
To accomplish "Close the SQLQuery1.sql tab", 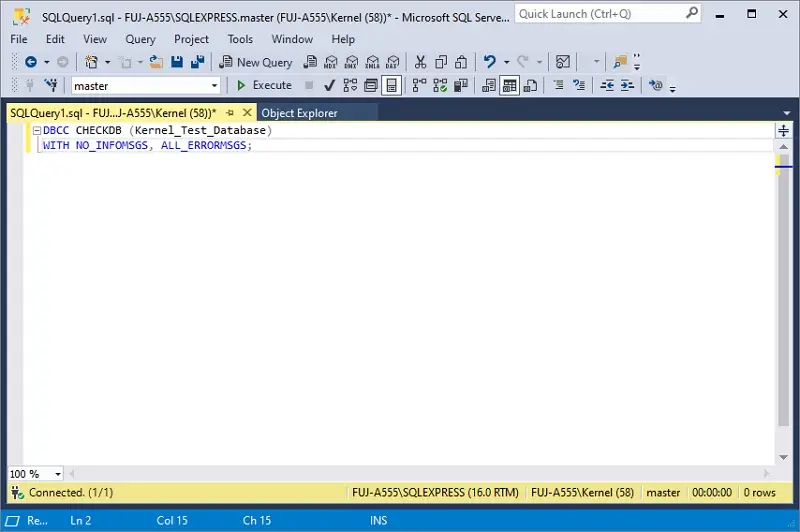I will [247, 113].
